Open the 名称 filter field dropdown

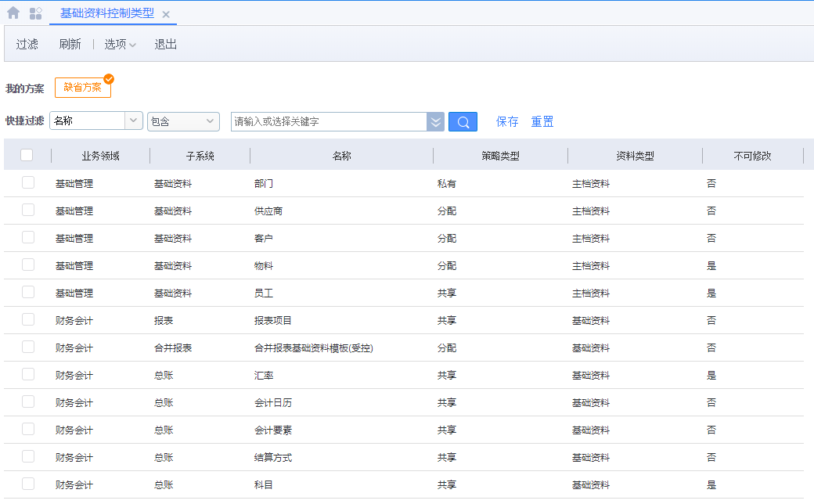(x=133, y=121)
